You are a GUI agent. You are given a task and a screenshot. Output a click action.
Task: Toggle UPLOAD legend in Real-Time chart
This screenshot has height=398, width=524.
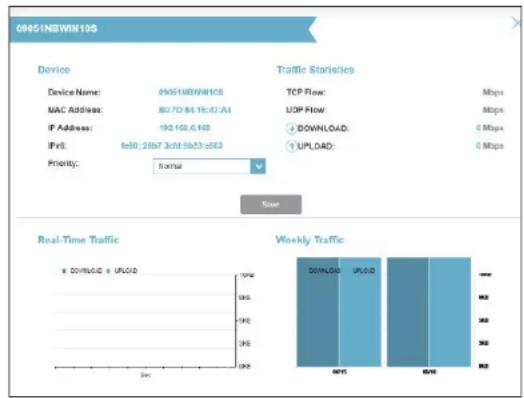point(122,271)
